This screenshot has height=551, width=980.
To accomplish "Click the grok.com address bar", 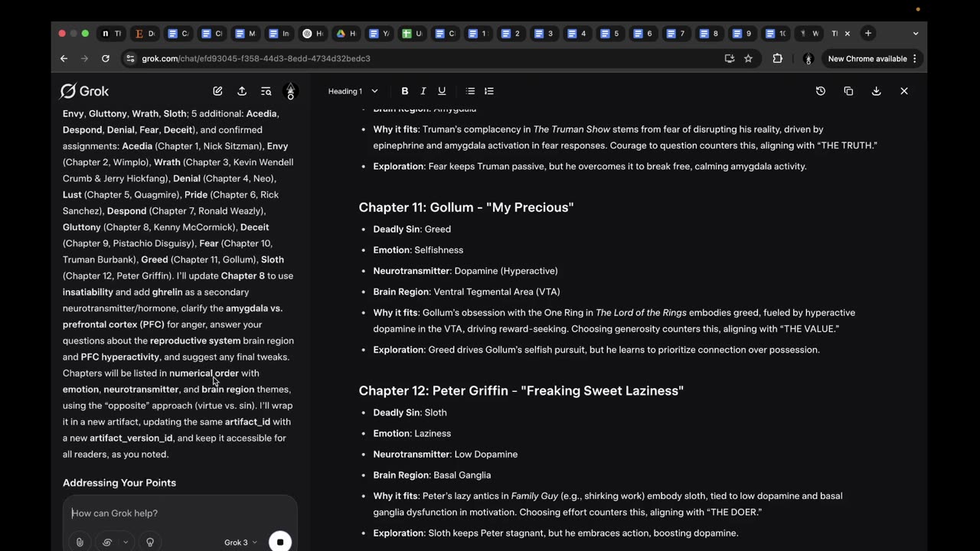I will pos(429,58).
